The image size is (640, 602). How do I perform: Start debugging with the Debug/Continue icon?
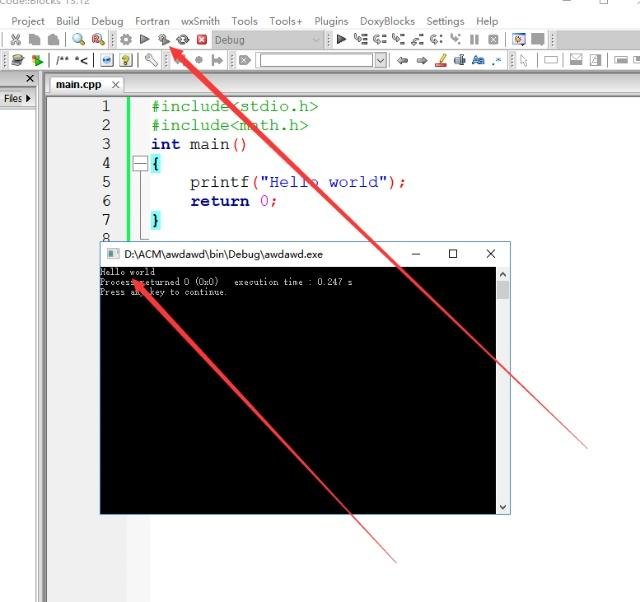(x=342, y=40)
